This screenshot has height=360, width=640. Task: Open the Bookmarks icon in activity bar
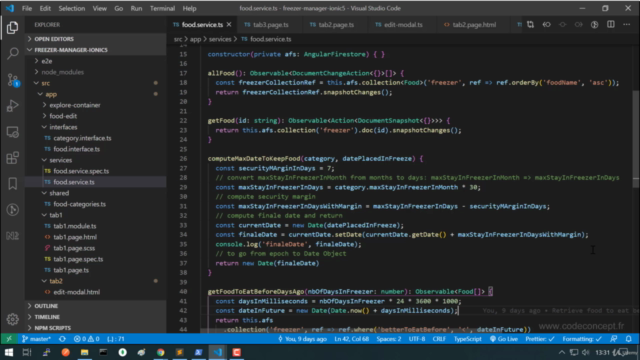13,184
